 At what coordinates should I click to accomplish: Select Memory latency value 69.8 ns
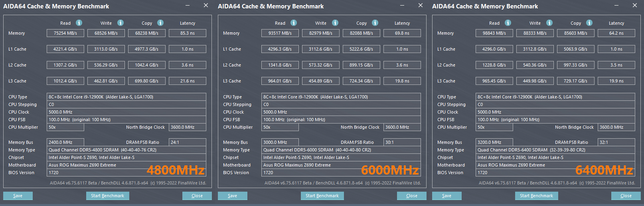[402, 33]
